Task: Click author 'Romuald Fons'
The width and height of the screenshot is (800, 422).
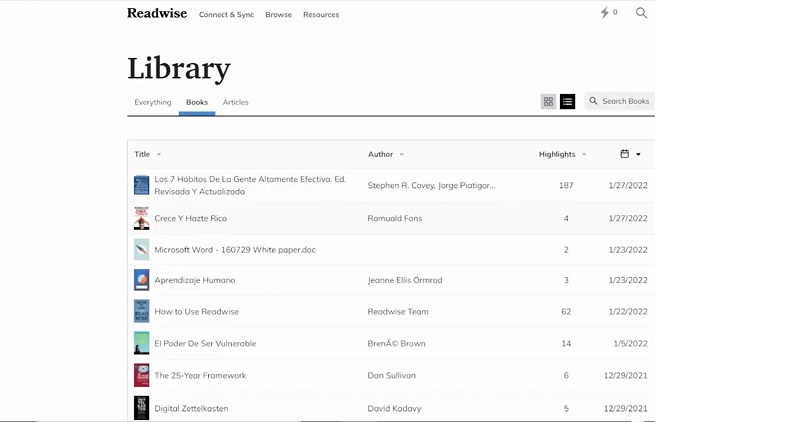Action: point(395,218)
